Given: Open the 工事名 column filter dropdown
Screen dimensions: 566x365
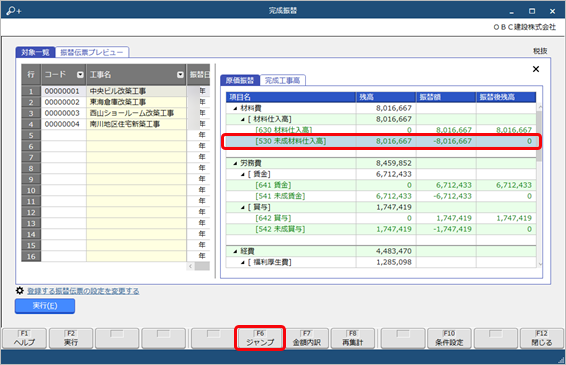Looking at the screenshot, I should pyautogui.click(x=180, y=75).
